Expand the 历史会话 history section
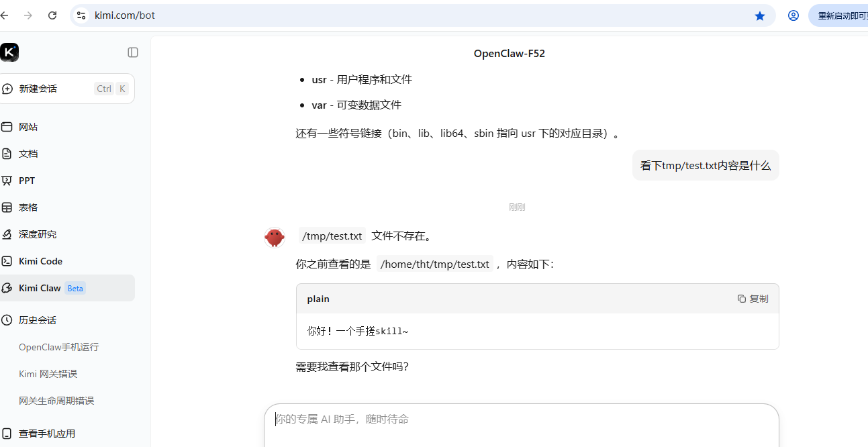The height and width of the screenshot is (447, 868). [37, 319]
